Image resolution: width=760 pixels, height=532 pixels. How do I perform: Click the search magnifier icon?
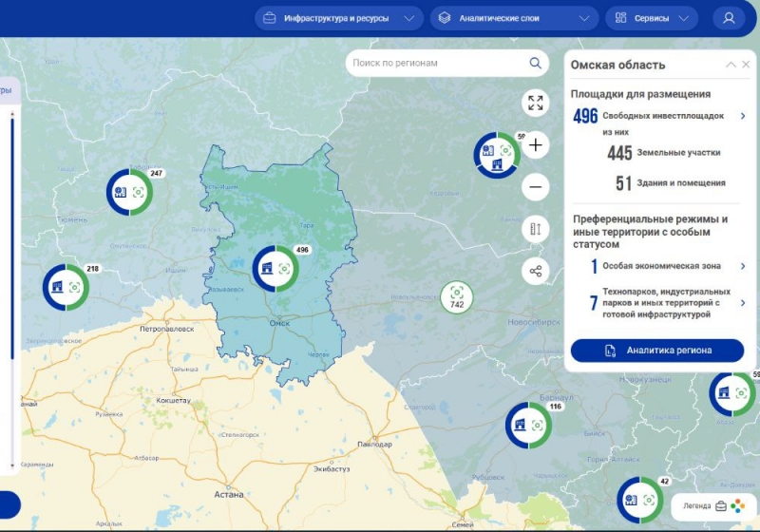pos(536,64)
